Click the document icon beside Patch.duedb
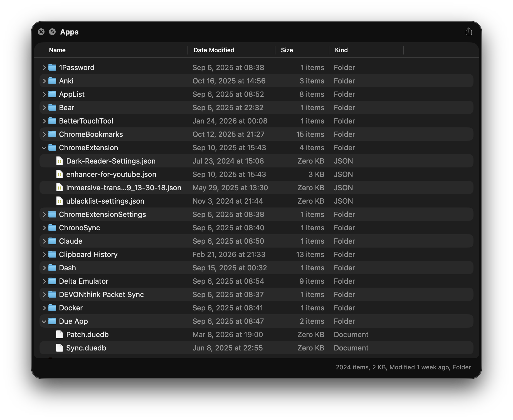 pyautogui.click(x=60, y=334)
